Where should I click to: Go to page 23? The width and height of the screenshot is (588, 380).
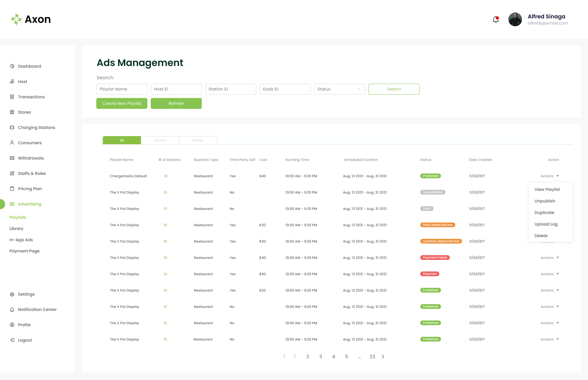[x=372, y=357]
